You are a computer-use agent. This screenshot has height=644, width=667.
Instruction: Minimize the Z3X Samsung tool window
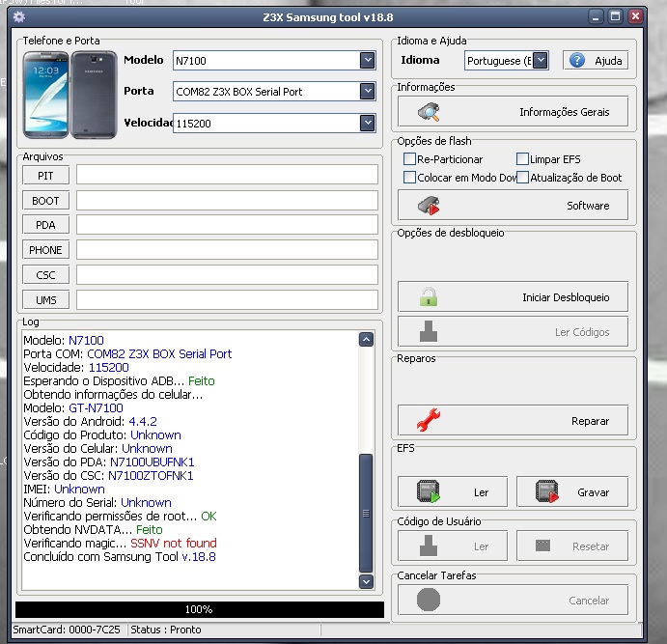(x=596, y=17)
